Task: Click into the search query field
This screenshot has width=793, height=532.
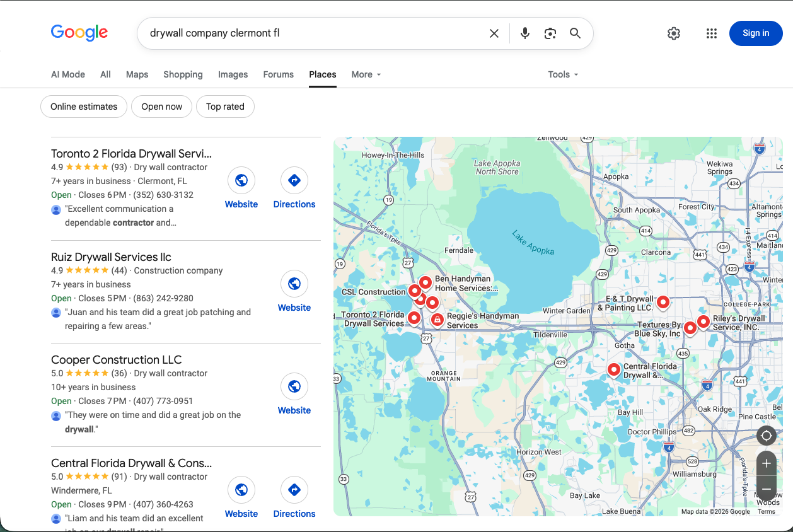Action: click(x=315, y=33)
